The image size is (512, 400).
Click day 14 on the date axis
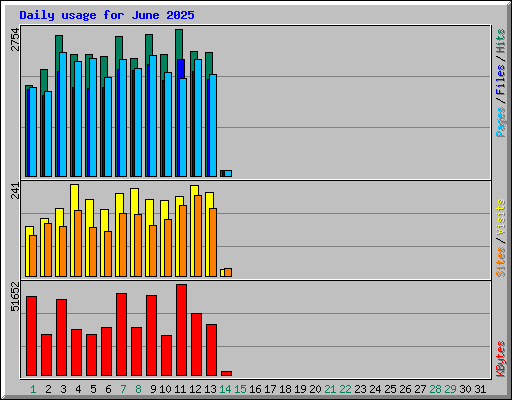click(225, 389)
